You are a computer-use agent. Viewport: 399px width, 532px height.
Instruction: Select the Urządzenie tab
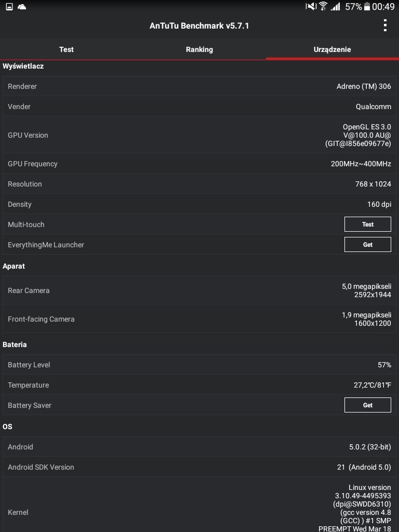(332, 49)
